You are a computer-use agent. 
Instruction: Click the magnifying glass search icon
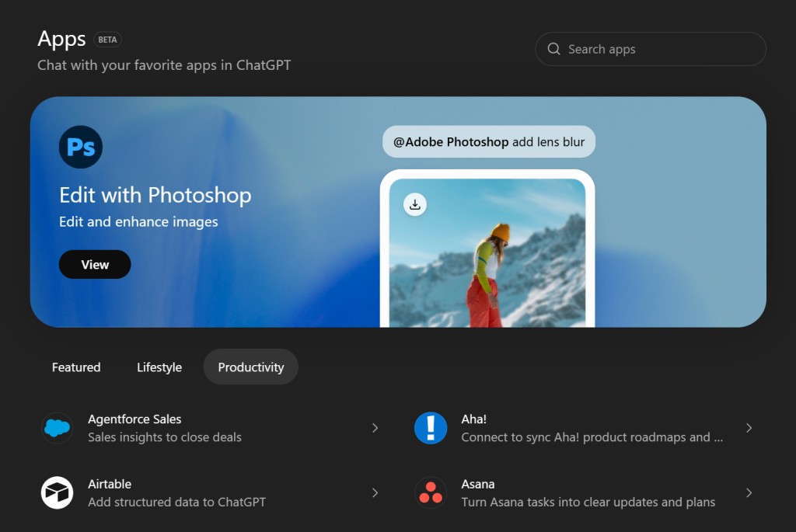pyautogui.click(x=554, y=49)
